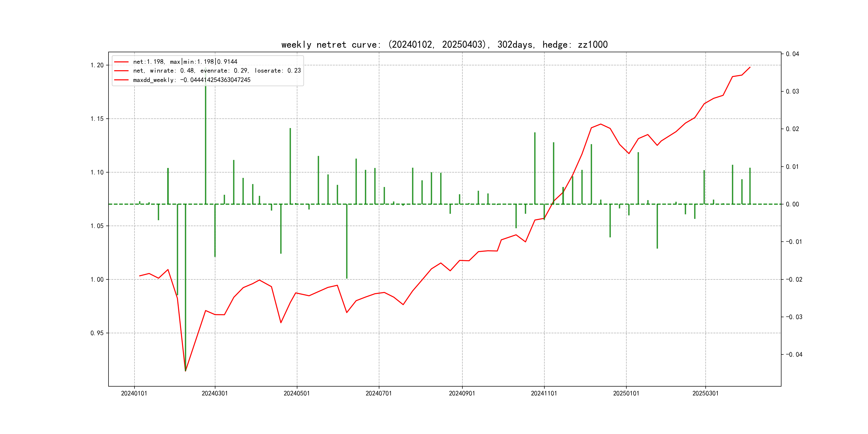The width and height of the screenshot is (868, 434).
Task: Click the x-axis label 20241101
Action: coord(544,394)
